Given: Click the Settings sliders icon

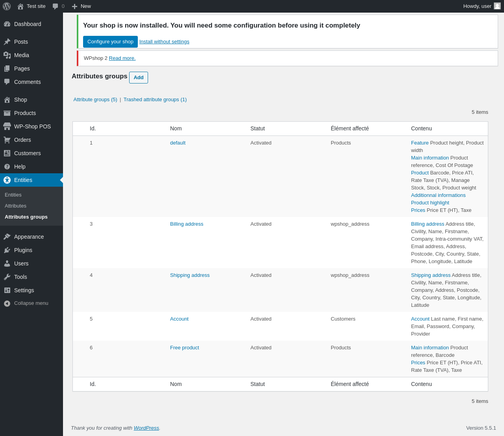Looking at the screenshot, I should point(7,290).
